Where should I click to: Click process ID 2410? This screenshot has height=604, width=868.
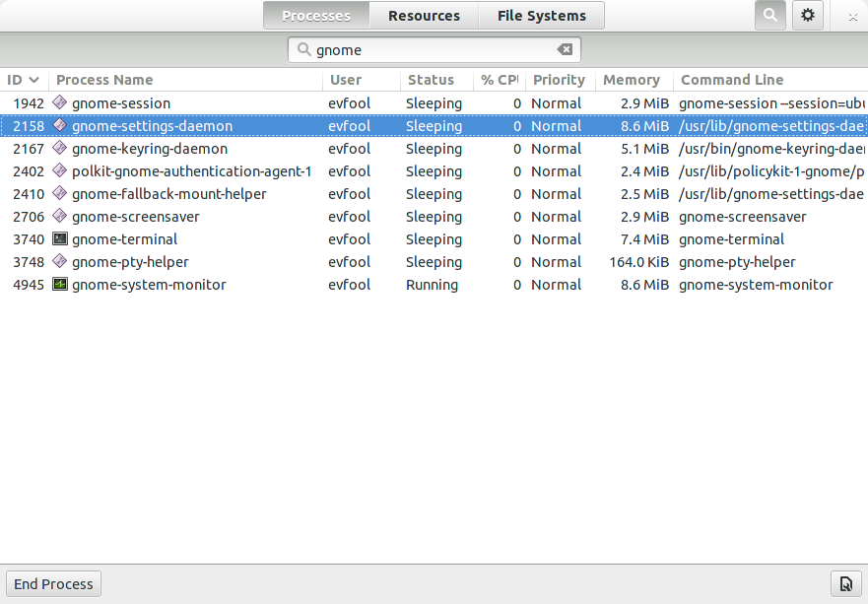click(x=29, y=194)
